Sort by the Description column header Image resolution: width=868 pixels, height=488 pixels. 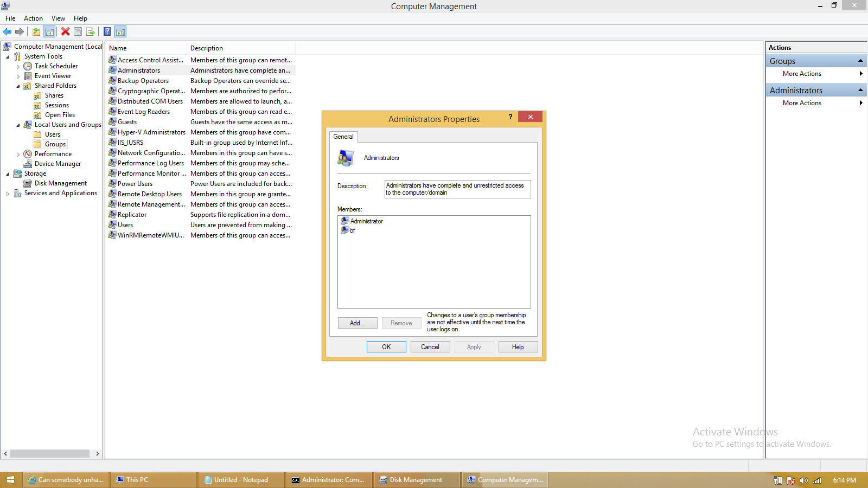tap(241, 48)
